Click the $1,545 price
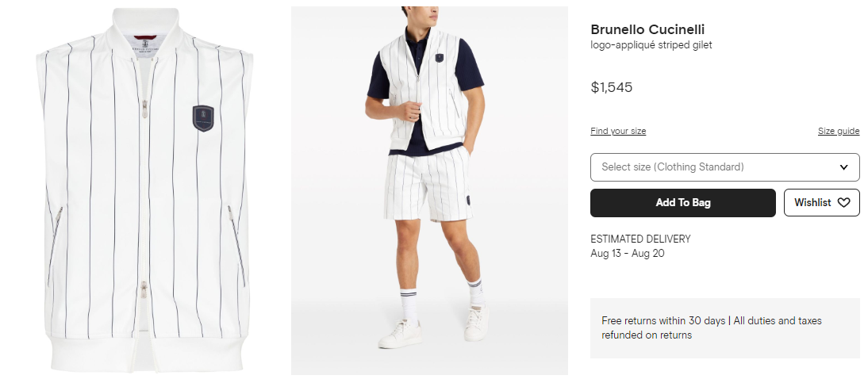The width and height of the screenshot is (868, 379). (x=611, y=87)
